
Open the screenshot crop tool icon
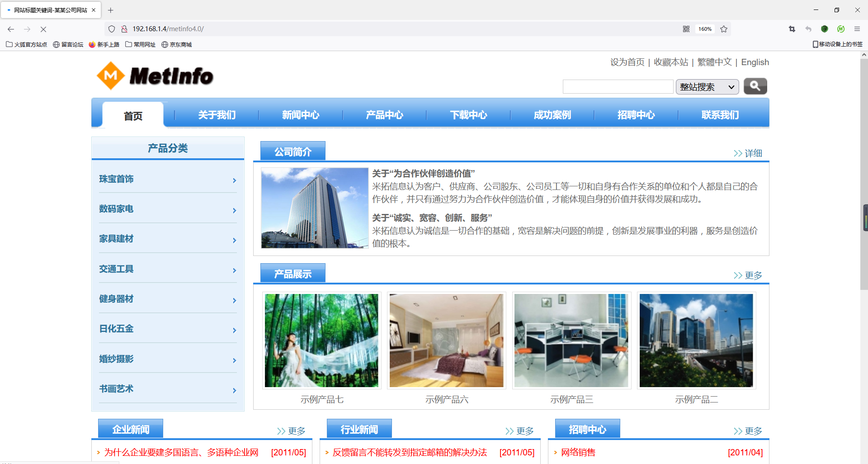[x=792, y=28]
